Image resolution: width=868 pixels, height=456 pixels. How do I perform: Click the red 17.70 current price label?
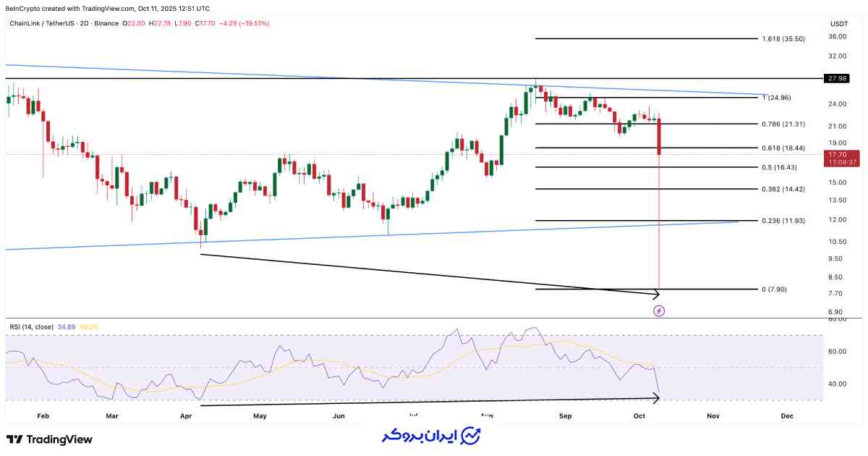839,154
